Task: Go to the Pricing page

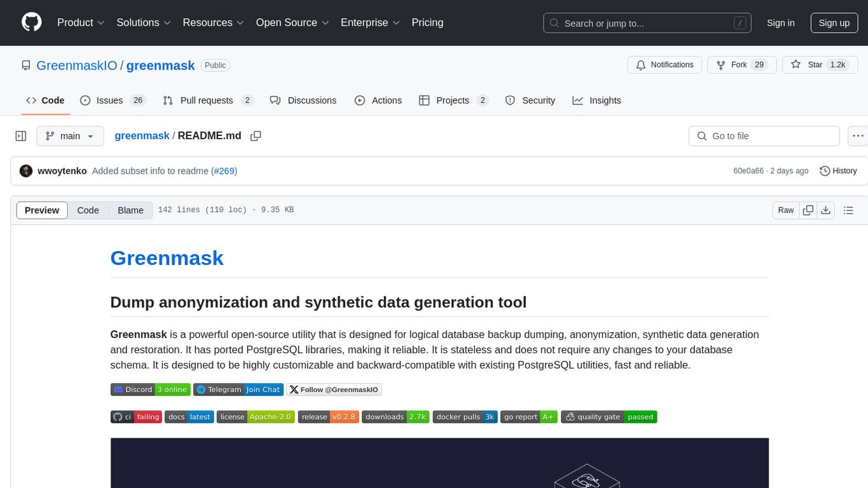Action: pyautogui.click(x=428, y=22)
